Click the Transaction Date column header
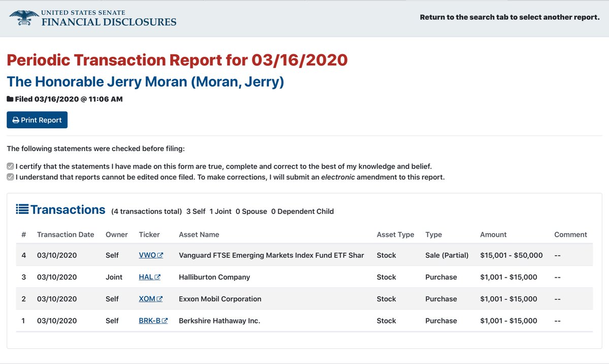The height and width of the screenshot is (364, 609). click(x=65, y=235)
